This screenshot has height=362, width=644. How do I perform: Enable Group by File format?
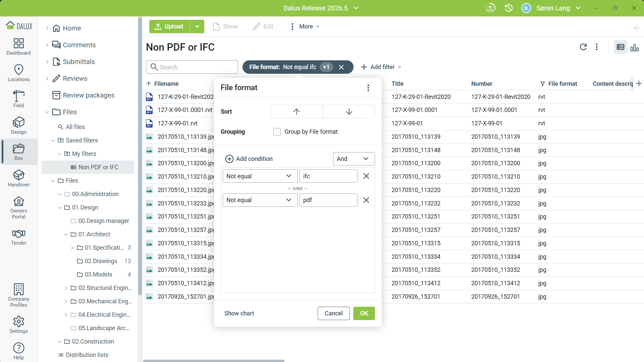click(277, 132)
